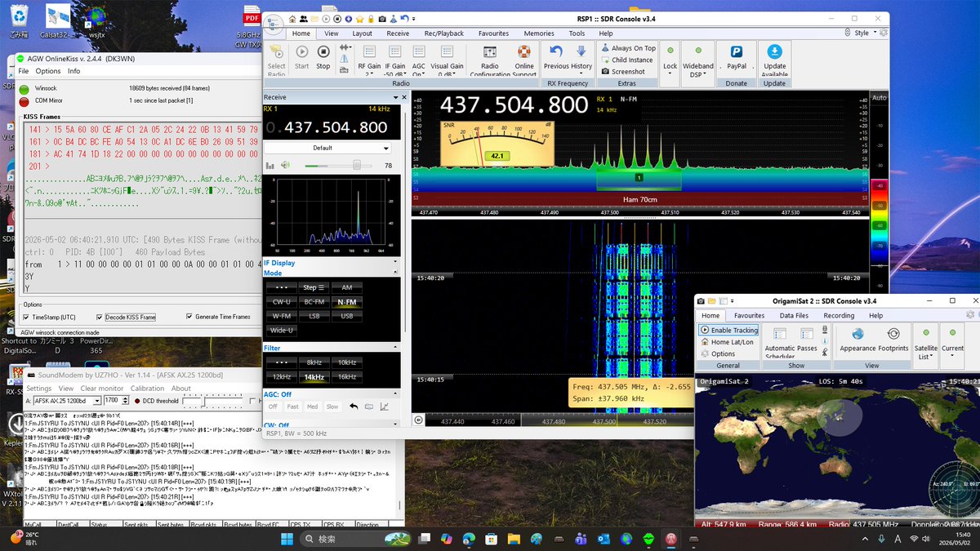Toggle Always On Top in Extras group
The height and width of the screenshot is (551, 980).
tap(628, 48)
